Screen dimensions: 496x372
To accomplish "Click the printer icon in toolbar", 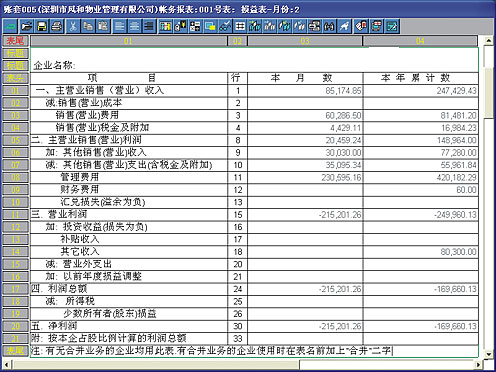I will 57,26.
